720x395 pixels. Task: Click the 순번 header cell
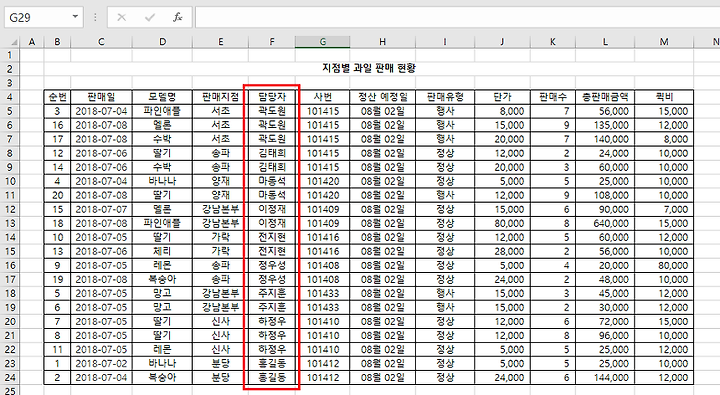coord(57,97)
